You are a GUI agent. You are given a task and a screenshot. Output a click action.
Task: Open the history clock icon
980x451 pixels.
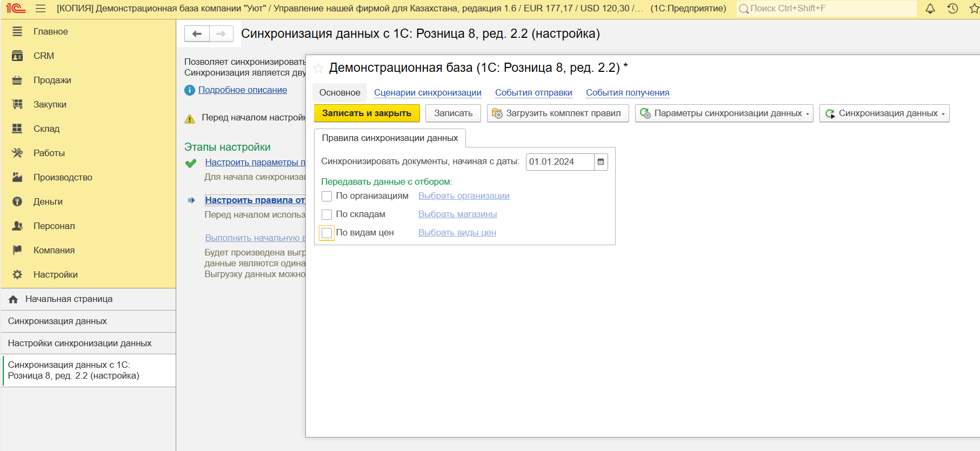coord(952,9)
